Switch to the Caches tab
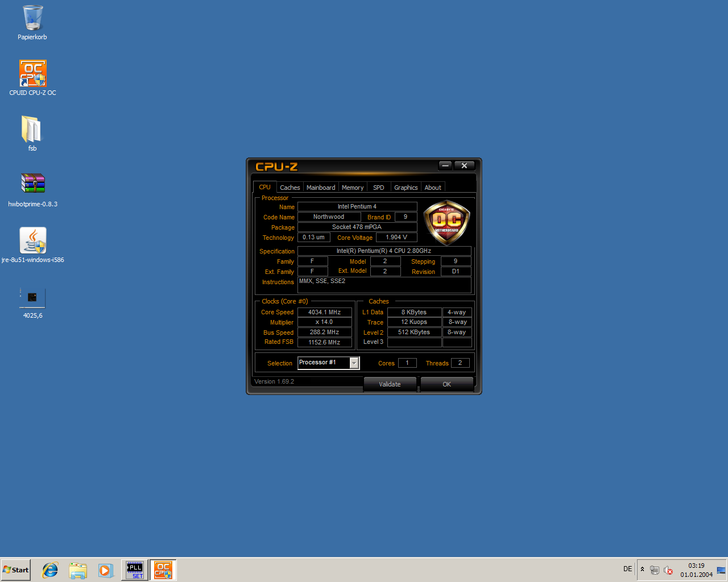This screenshot has width=728, height=582. click(x=289, y=188)
